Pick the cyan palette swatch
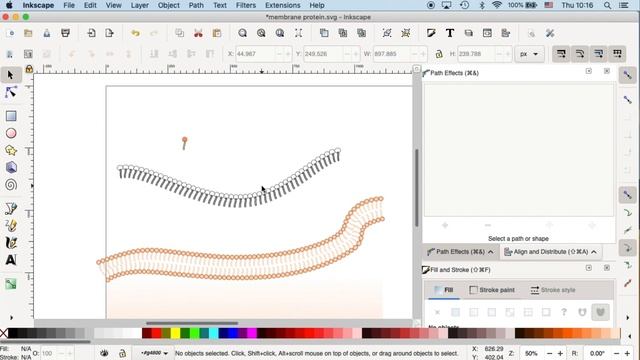This screenshot has width=640, height=360. [x=213, y=333]
